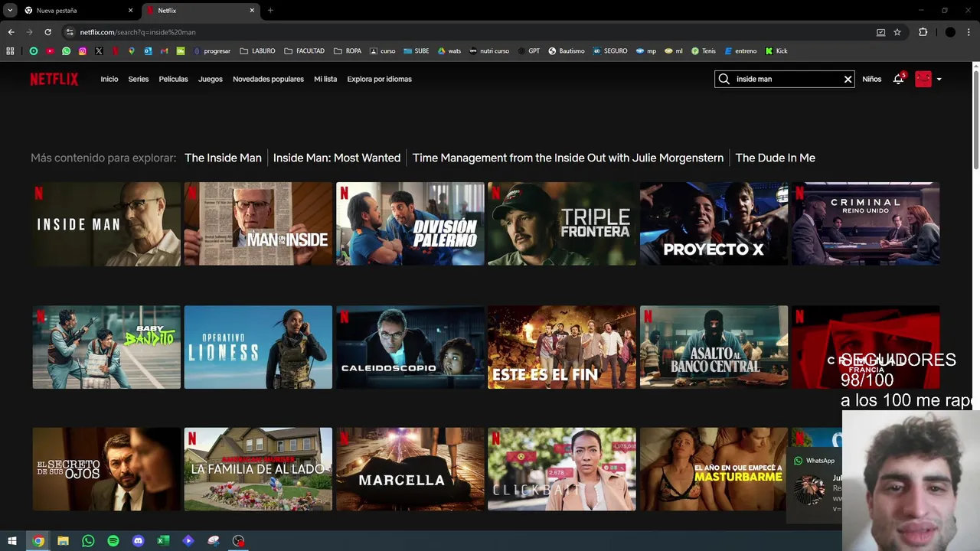Open the Man on the Inside card

coord(258,224)
